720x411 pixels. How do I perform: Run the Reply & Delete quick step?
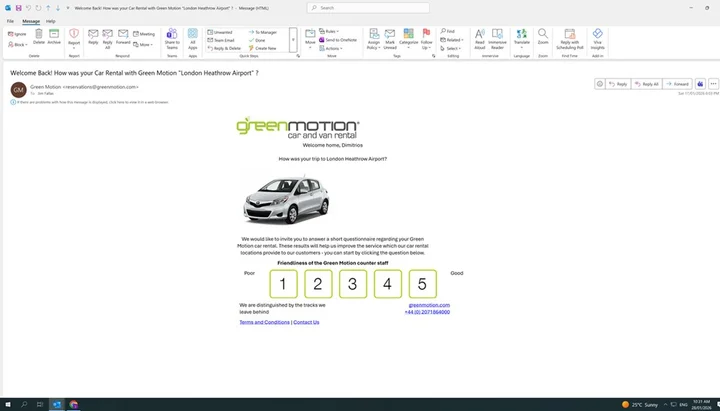(x=224, y=48)
